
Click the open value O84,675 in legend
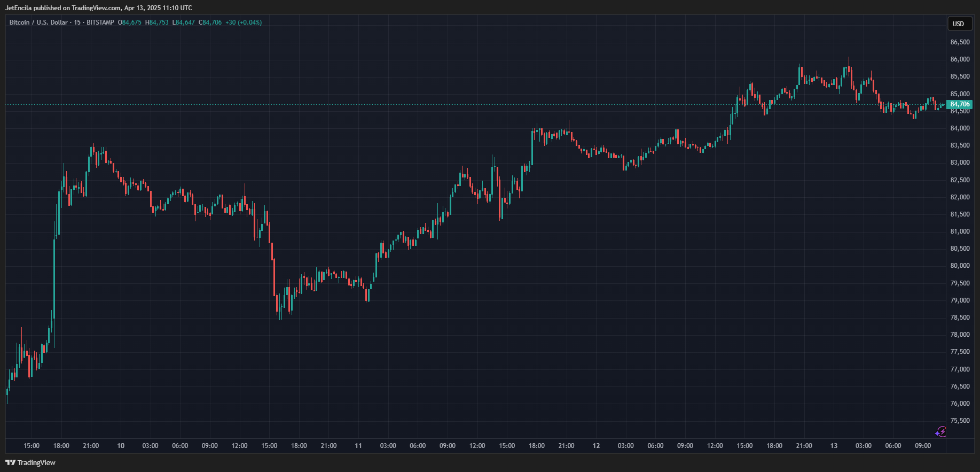[x=130, y=22]
